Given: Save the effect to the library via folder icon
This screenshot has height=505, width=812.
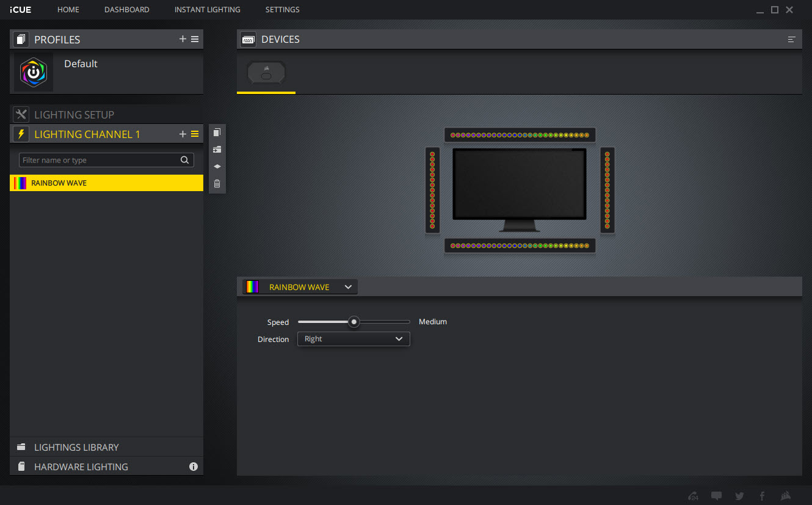Looking at the screenshot, I should [x=217, y=150].
